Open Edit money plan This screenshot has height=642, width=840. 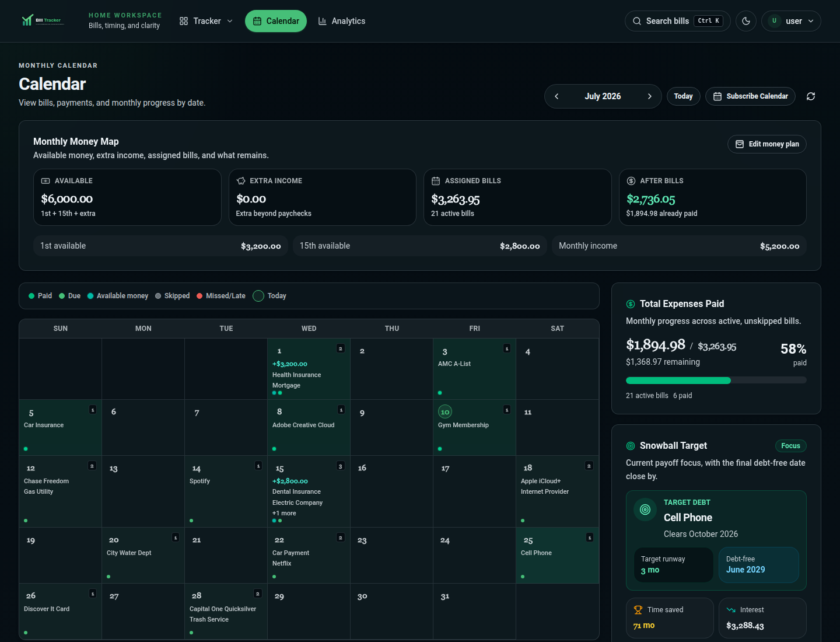(x=767, y=144)
